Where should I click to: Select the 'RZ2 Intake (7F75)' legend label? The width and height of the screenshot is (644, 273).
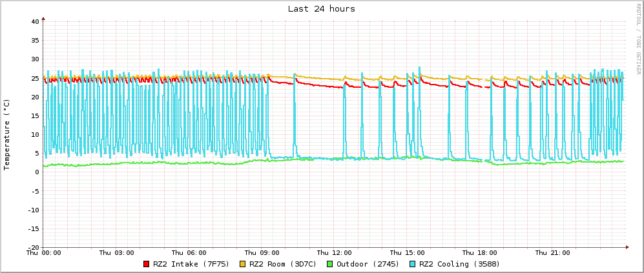click(191, 264)
